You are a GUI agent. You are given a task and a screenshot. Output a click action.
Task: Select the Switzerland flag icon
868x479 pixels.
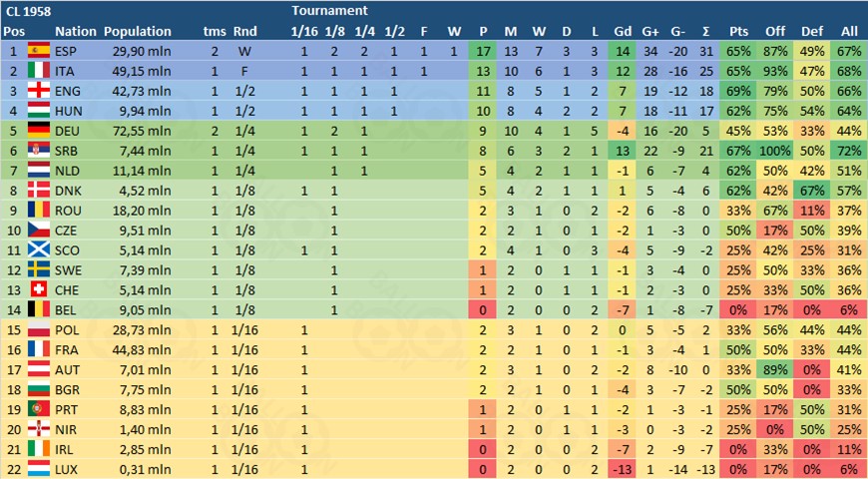pos(39,290)
